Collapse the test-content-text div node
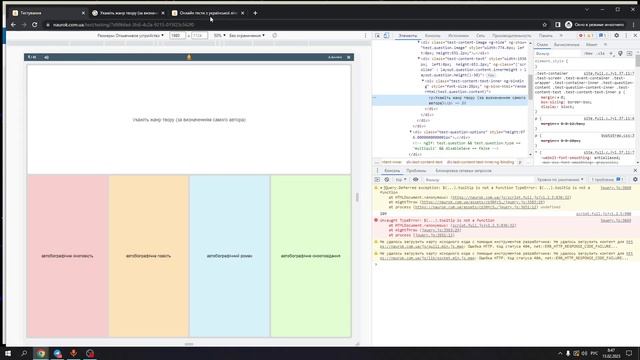 click(x=419, y=59)
